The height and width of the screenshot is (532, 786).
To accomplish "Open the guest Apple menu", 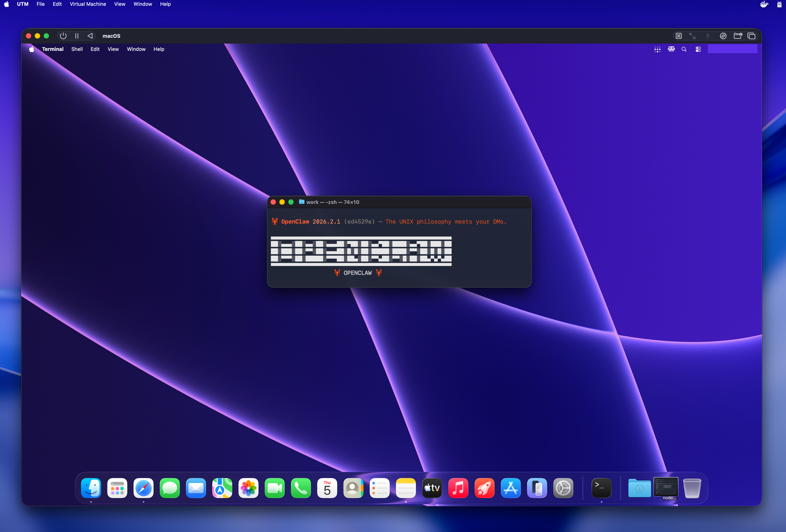I will point(31,49).
